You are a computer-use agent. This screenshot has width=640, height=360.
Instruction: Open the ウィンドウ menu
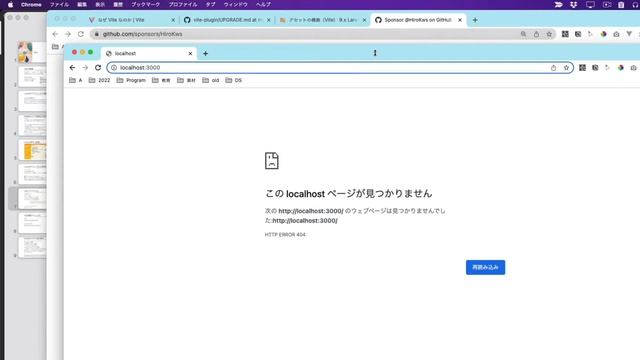click(236, 4)
